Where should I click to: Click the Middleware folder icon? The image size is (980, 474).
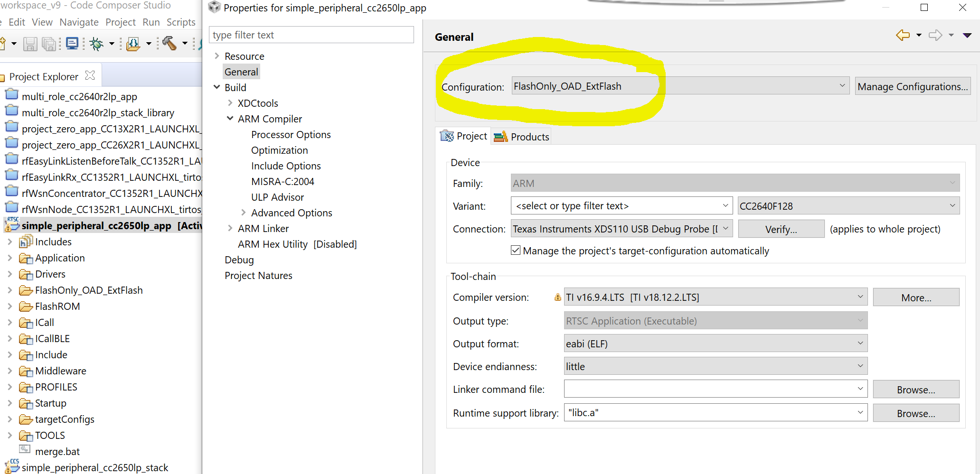(x=26, y=371)
